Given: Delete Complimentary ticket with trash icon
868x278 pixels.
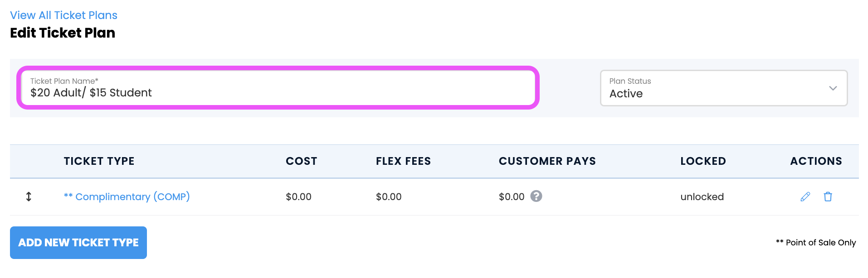Looking at the screenshot, I should [828, 197].
